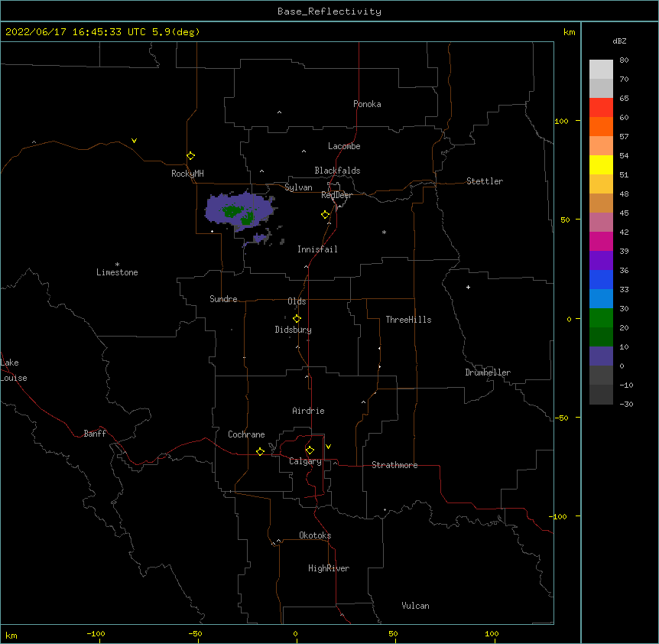Click the Stettler city label
659x644 pixels.
tap(485, 181)
